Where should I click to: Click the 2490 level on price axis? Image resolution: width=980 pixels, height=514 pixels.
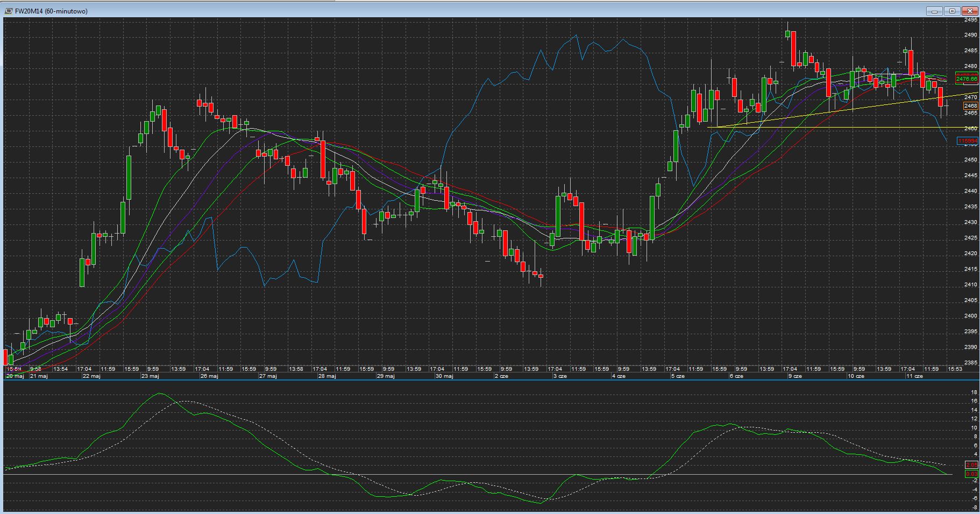tap(970, 35)
